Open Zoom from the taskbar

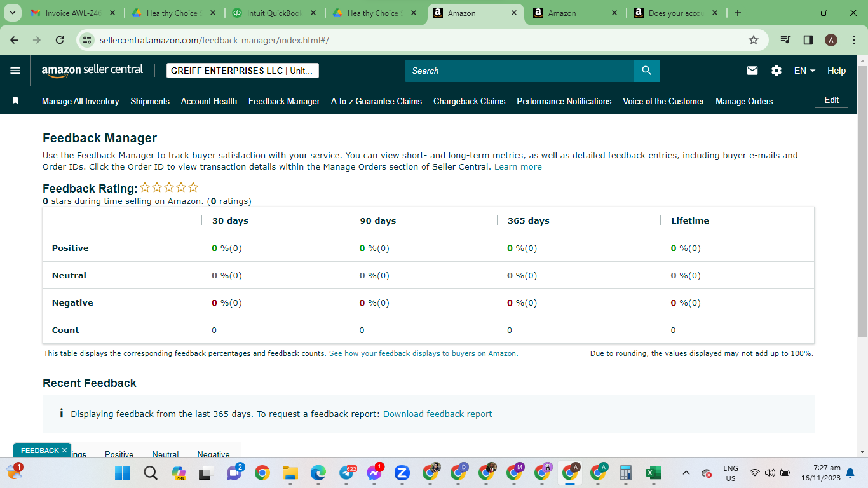pos(402,473)
